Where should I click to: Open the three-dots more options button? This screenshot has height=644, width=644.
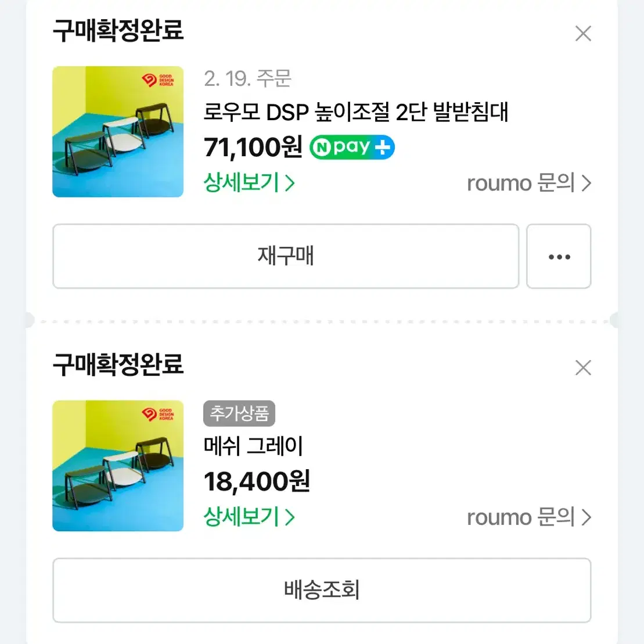[559, 257]
